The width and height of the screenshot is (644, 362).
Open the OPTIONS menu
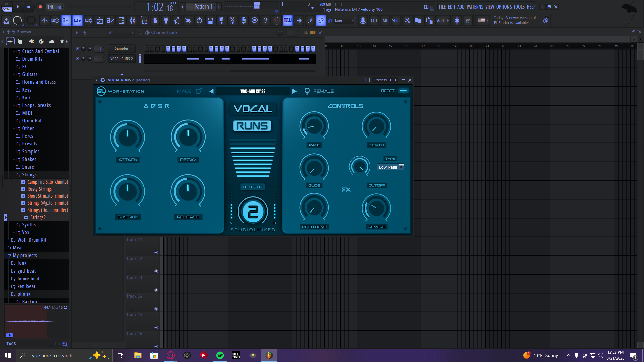(x=504, y=7)
